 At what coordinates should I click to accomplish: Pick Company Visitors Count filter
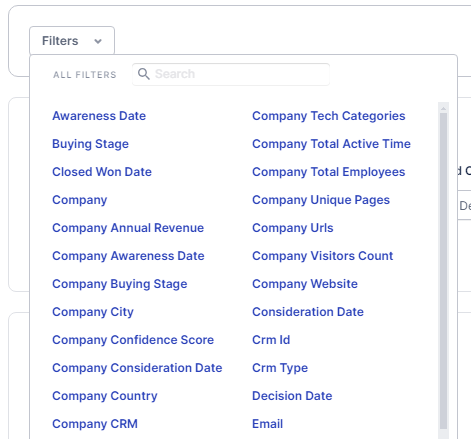click(x=323, y=256)
